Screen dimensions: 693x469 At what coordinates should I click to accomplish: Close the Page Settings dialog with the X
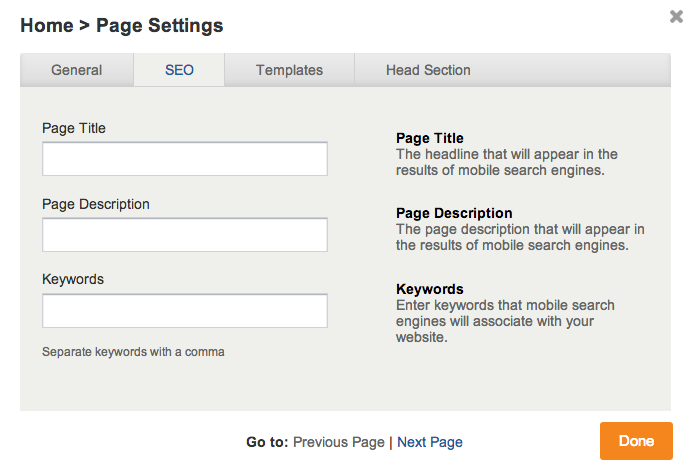pos(676,17)
